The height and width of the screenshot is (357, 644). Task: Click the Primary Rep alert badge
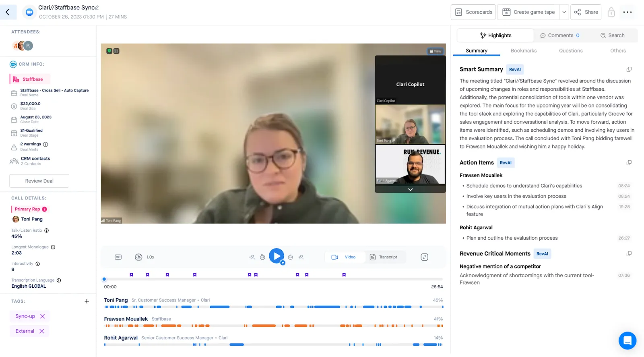(45, 209)
